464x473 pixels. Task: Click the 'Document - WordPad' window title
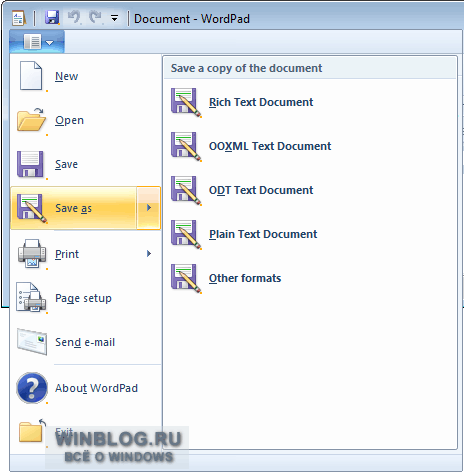(x=192, y=19)
